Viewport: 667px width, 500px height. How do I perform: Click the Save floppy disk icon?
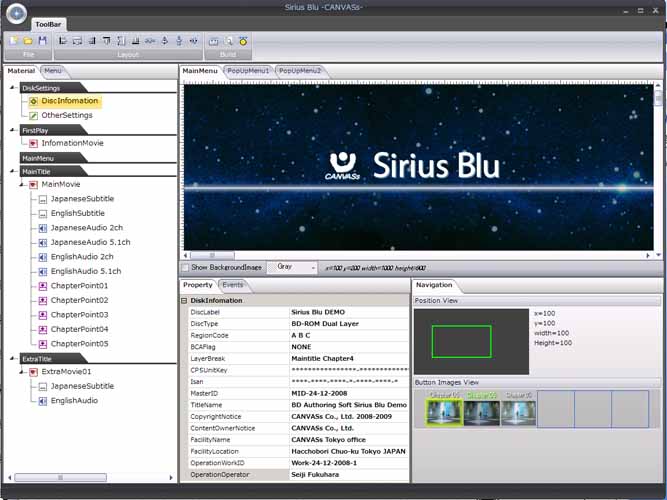click(x=43, y=41)
